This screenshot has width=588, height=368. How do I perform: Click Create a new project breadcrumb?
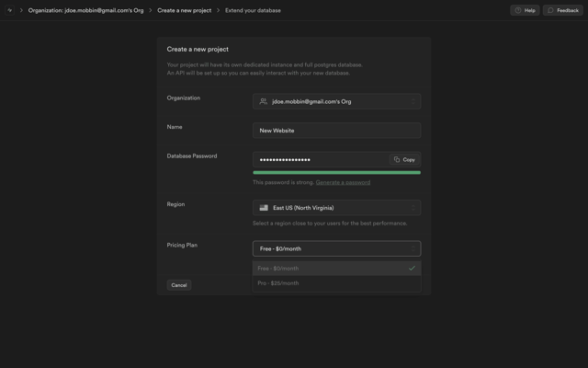click(x=184, y=10)
